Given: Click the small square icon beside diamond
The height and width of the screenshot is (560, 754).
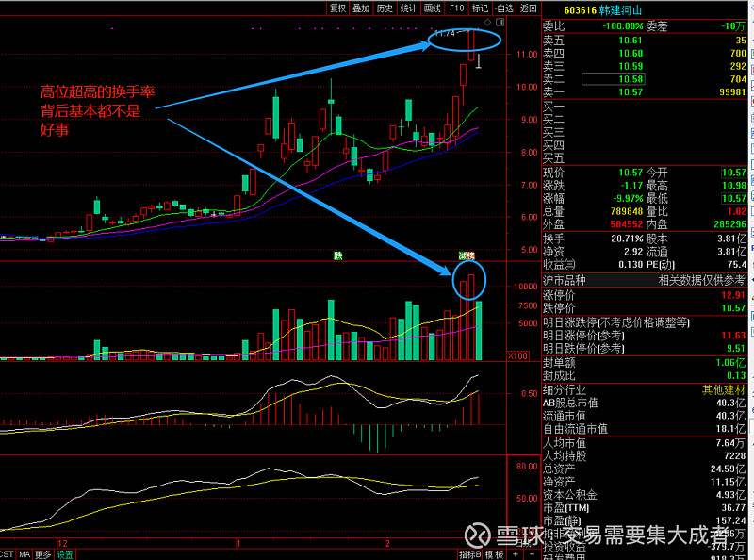Looking at the screenshot, I should pos(501,21).
